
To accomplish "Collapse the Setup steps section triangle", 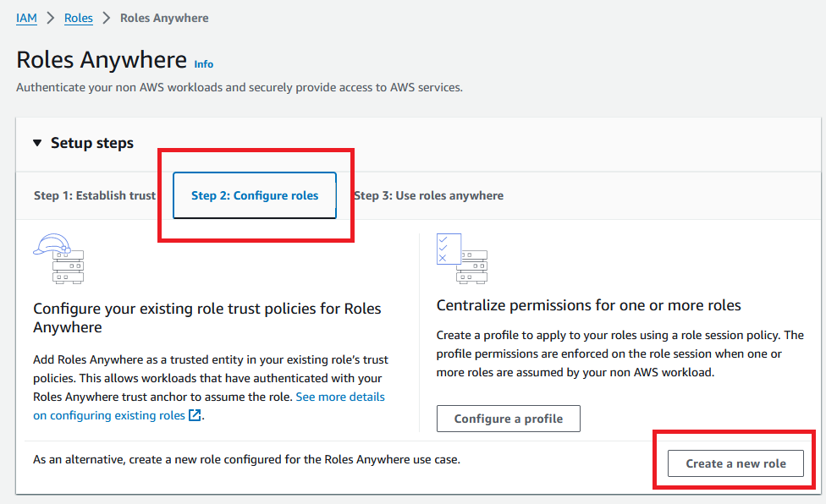I will (37, 143).
